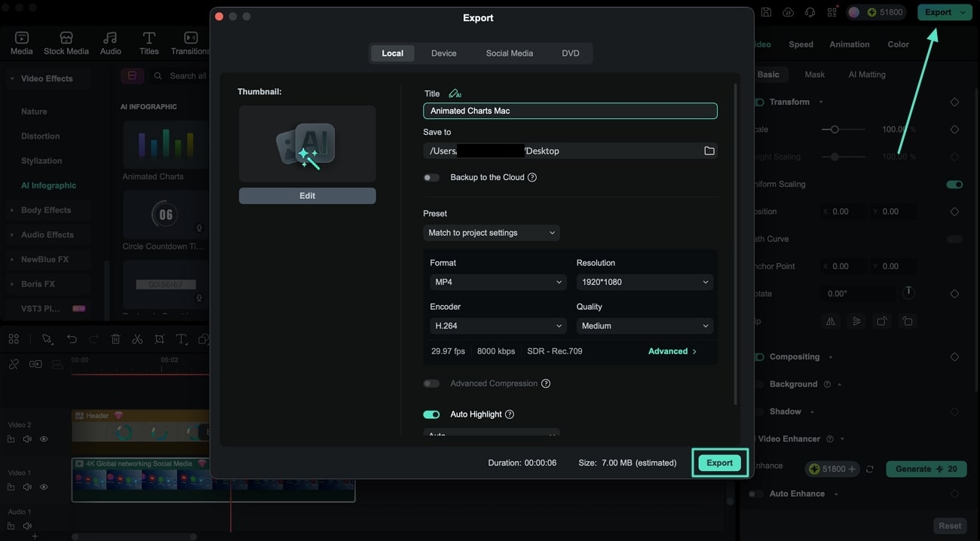
Task: Click Export to render the video
Action: [719, 463]
